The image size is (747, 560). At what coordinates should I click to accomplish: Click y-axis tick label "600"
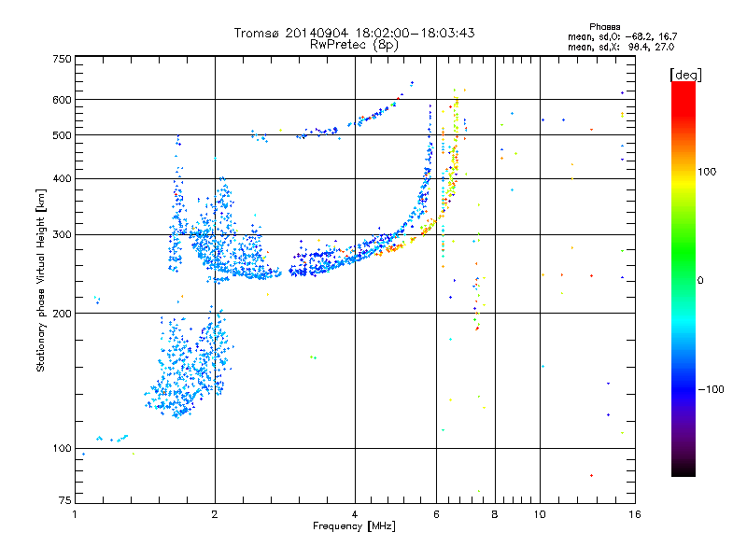[63, 100]
